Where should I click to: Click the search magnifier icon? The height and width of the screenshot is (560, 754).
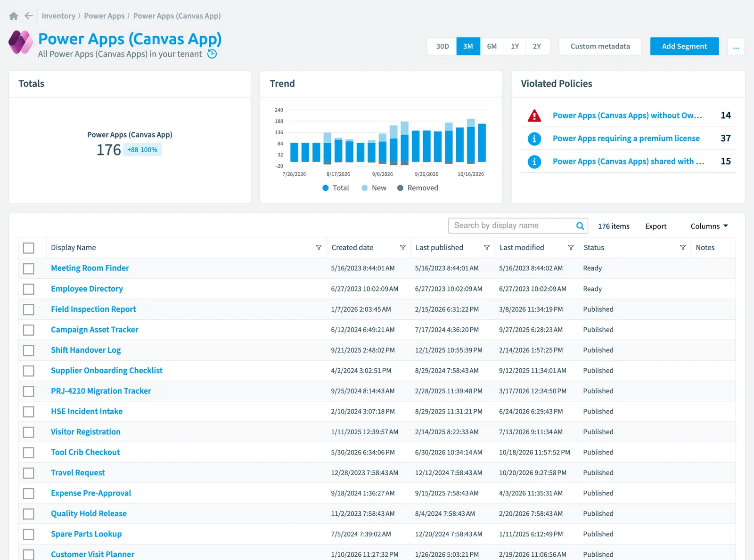click(x=580, y=226)
